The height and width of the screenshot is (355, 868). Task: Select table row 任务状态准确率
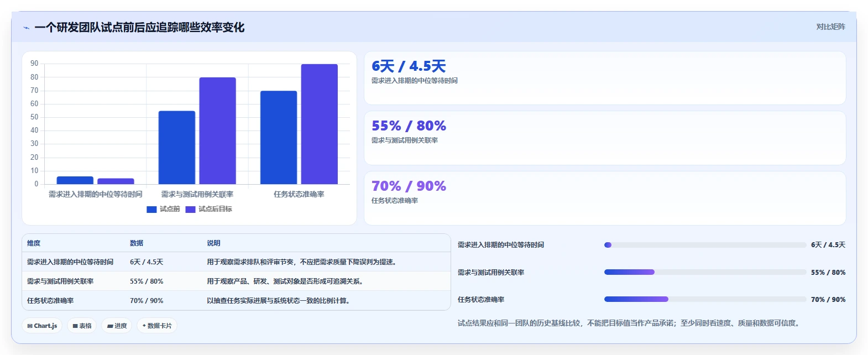237,301
